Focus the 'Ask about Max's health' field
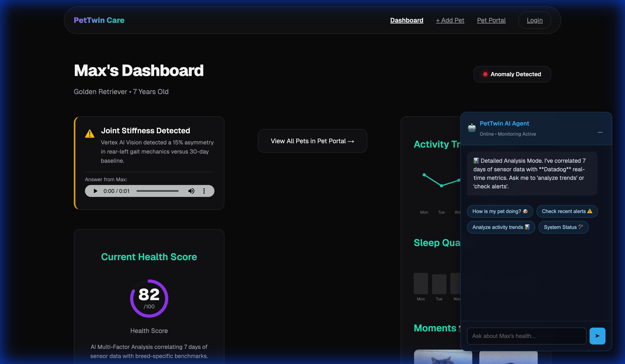Image resolution: width=625 pixels, height=364 pixels. click(x=526, y=336)
